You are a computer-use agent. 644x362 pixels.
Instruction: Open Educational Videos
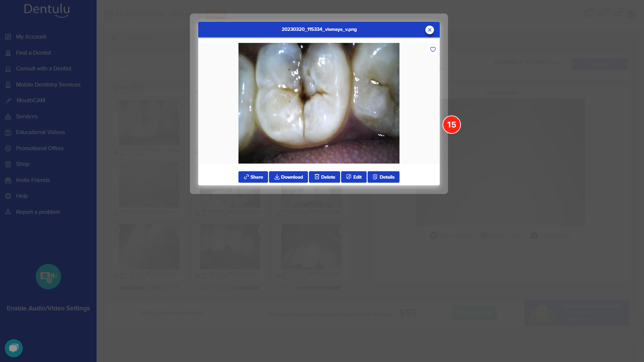[x=41, y=132]
